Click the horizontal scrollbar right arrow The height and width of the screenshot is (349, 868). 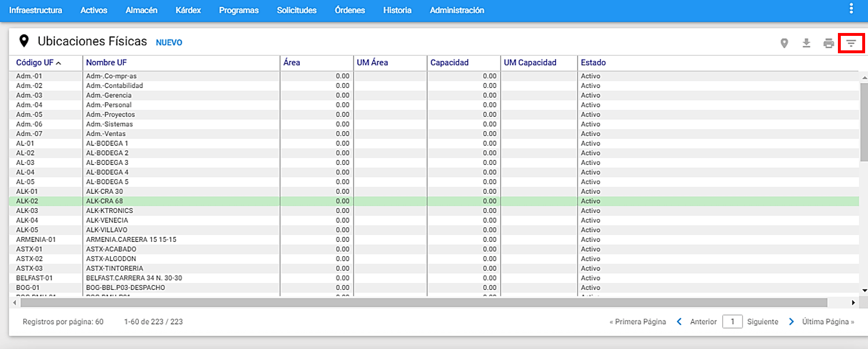[x=853, y=303]
